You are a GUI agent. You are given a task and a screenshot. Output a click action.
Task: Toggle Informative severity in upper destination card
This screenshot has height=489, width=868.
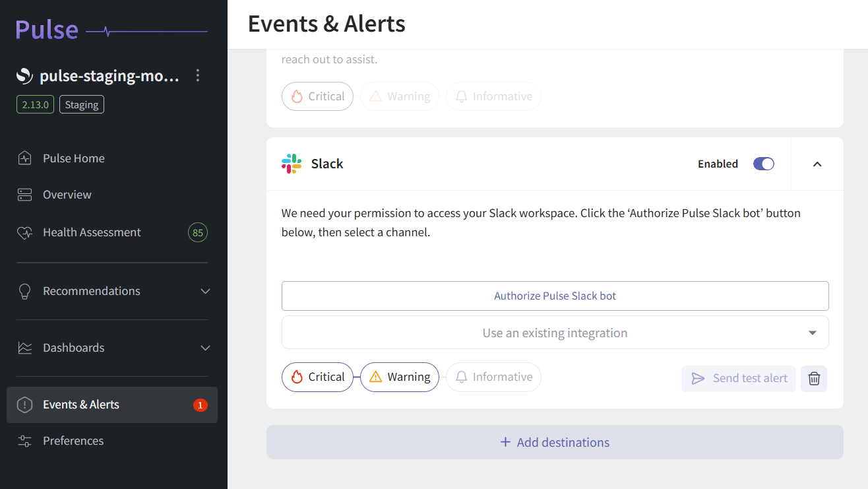[x=493, y=96]
